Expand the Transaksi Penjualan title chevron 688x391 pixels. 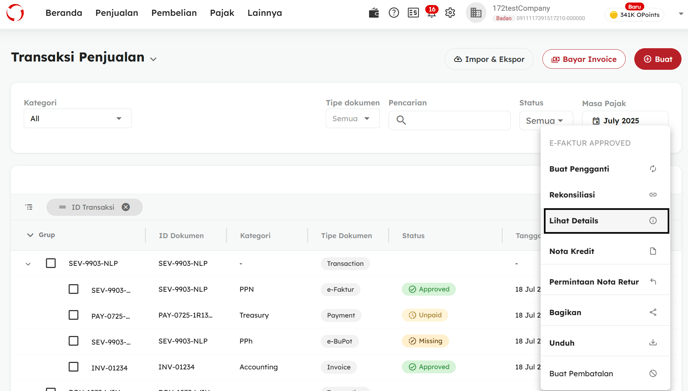[153, 59]
